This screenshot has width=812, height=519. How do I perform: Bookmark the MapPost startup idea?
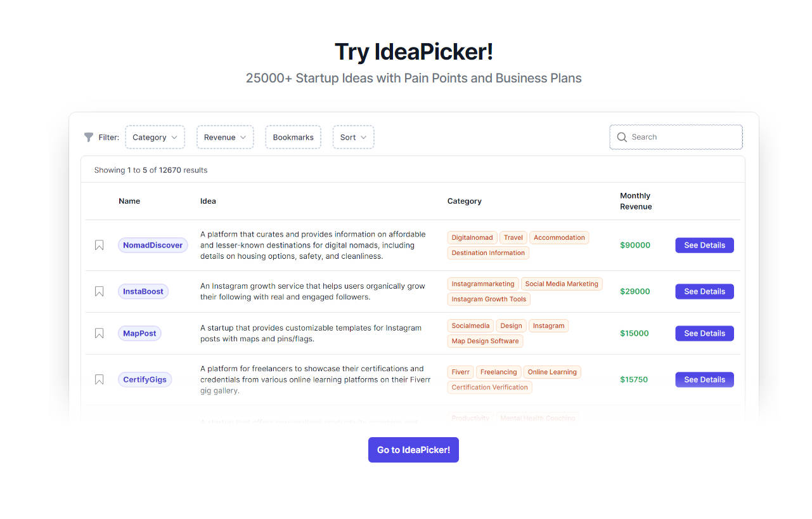99,333
